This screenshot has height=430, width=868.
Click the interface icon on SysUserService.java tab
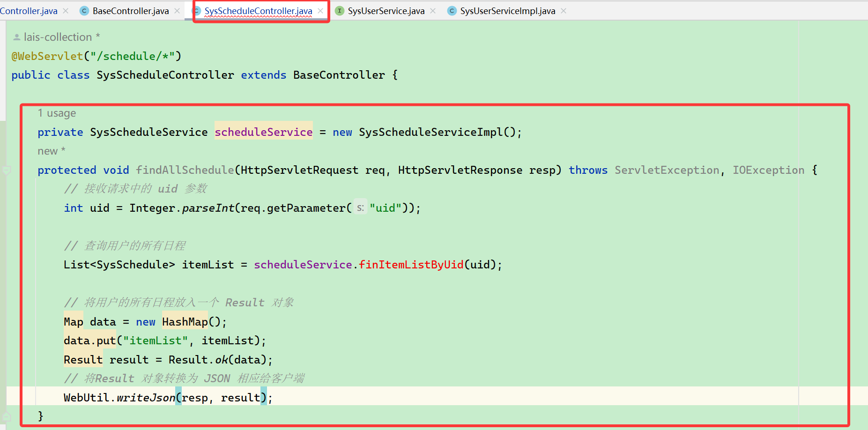[340, 11]
